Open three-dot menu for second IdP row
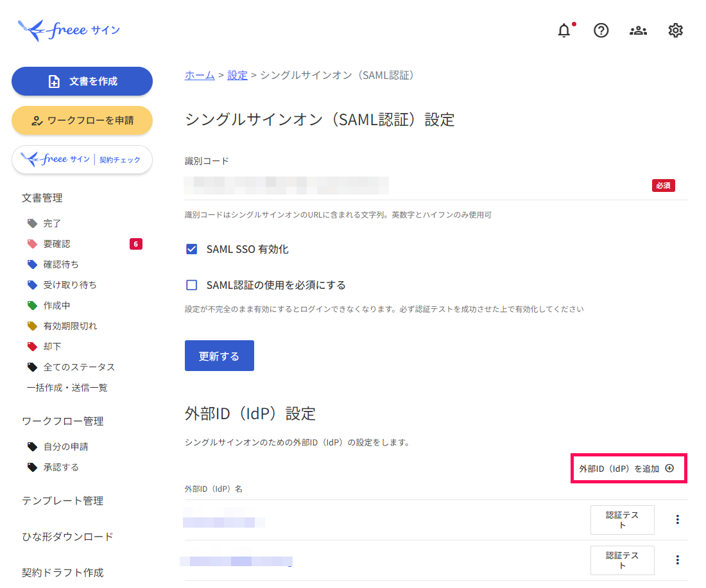Image resolution: width=706 pixels, height=588 pixels. click(677, 560)
